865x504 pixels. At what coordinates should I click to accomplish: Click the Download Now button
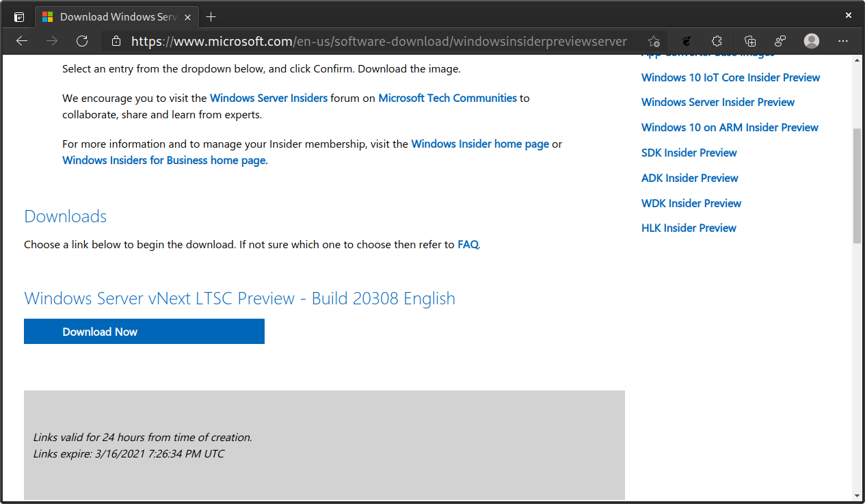[144, 332]
